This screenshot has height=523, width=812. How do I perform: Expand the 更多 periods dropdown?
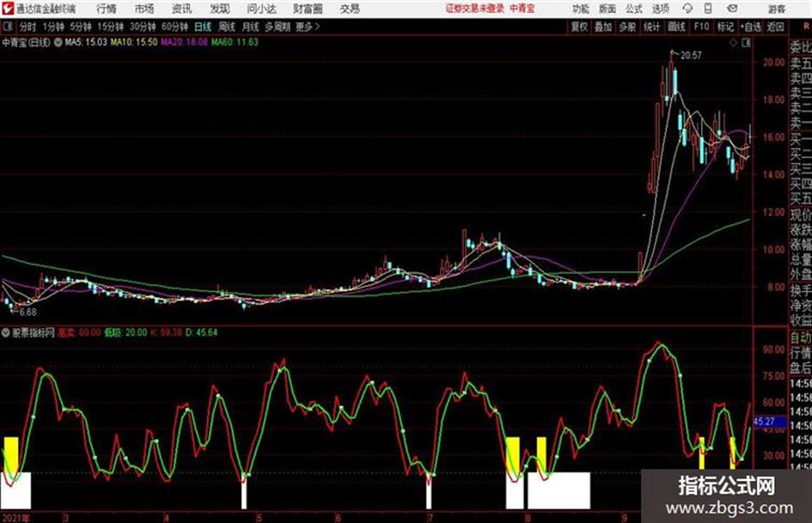[x=308, y=27]
